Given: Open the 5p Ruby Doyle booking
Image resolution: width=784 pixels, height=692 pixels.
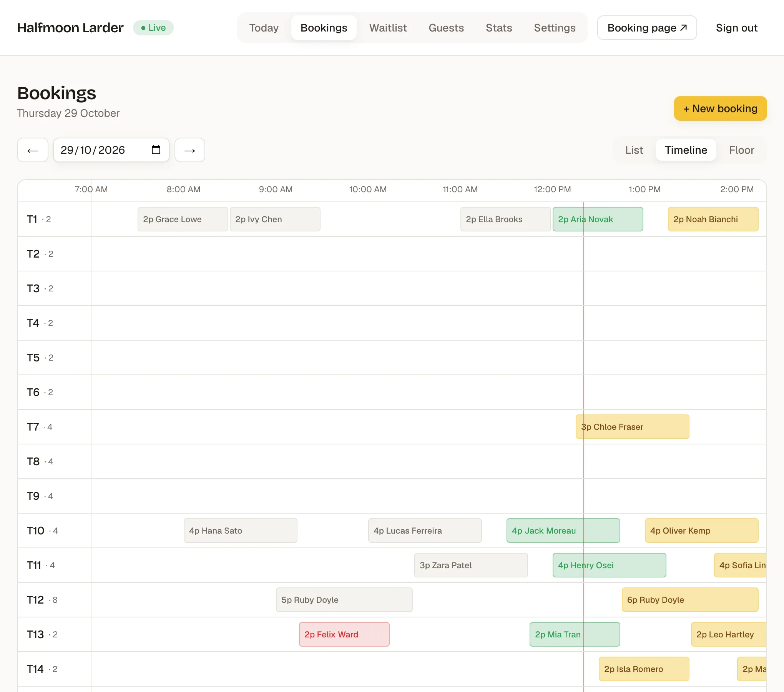Looking at the screenshot, I should [x=344, y=600].
